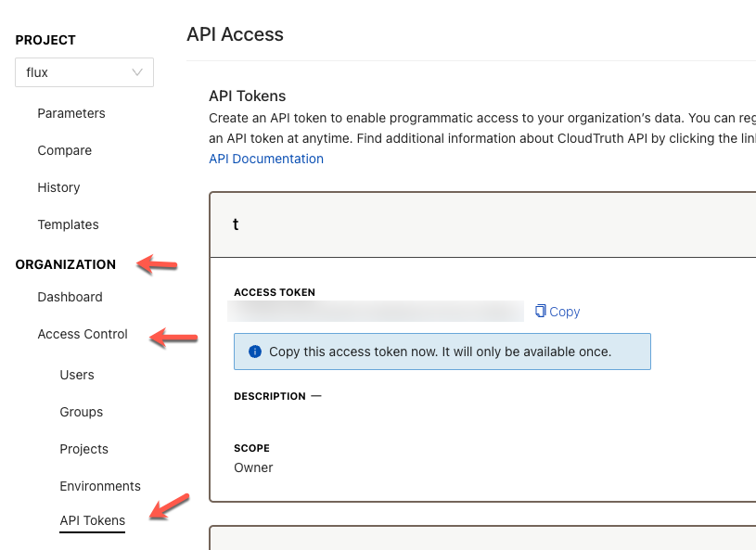Screen dimensions: 756x550
Task: Open the flux project dropdown
Action: click(x=84, y=72)
